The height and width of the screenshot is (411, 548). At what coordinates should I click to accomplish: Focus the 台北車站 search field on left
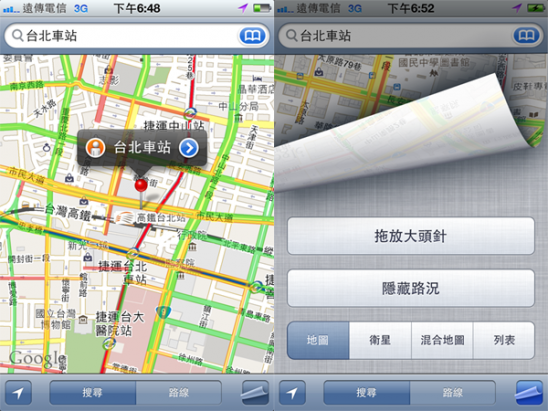(x=122, y=36)
